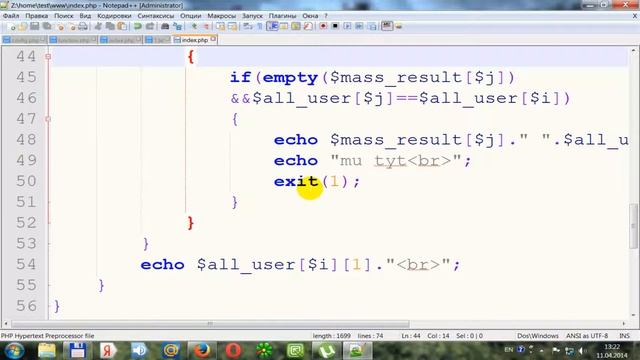Stop macro recording with the black square
The width and height of the screenshot is (640, 360).
pos(335,27)
